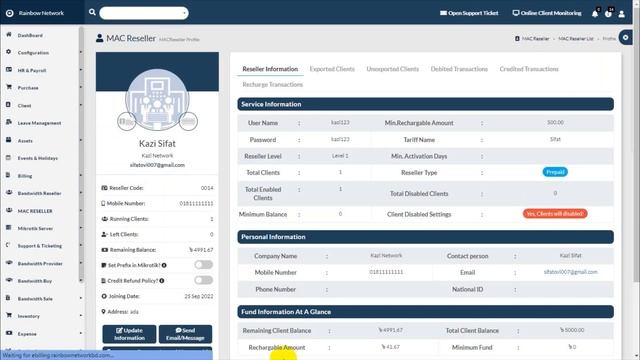Click the email link in Personal Information
Viewport: 640px width, 360px height.
point(570,272)
